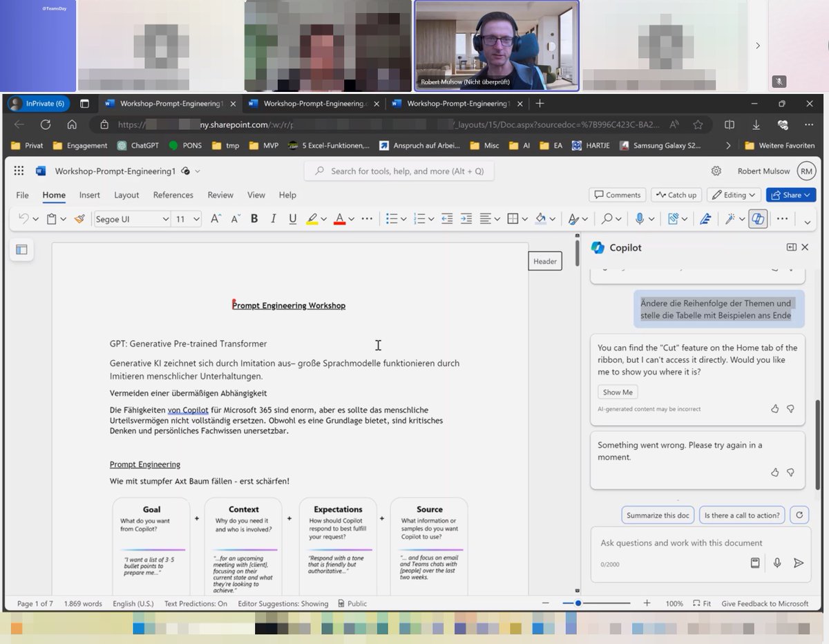The image size is (829, 644).
Task: Click Show Me in Copilot response
Action: click(617, 392)
